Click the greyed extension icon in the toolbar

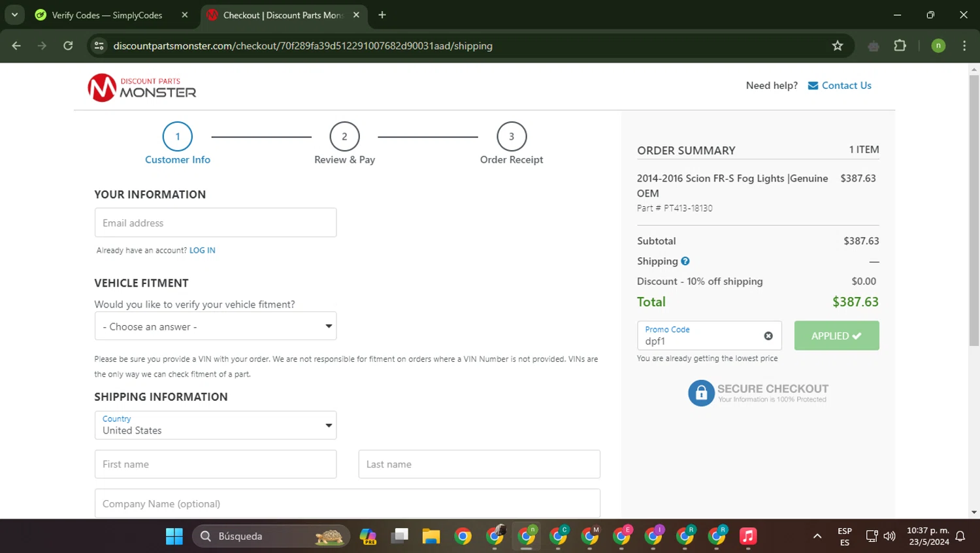click(874, 46)
